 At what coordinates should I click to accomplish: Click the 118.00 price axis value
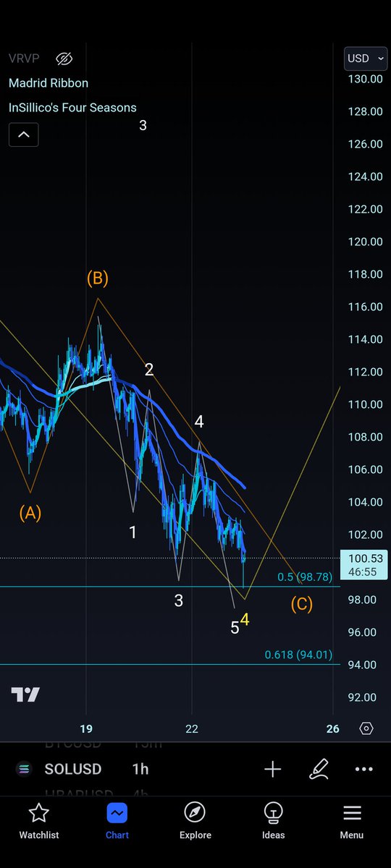coord(365,274)
